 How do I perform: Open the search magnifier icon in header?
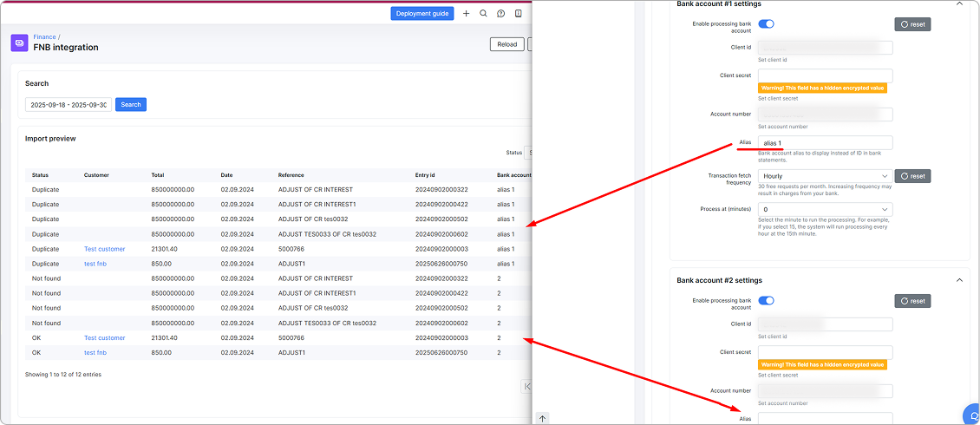483,14
